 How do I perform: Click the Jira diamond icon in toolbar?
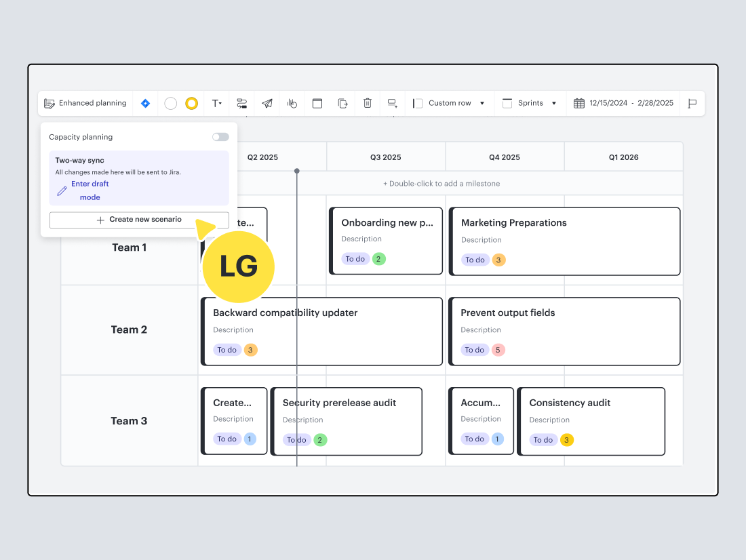point(145,103)
